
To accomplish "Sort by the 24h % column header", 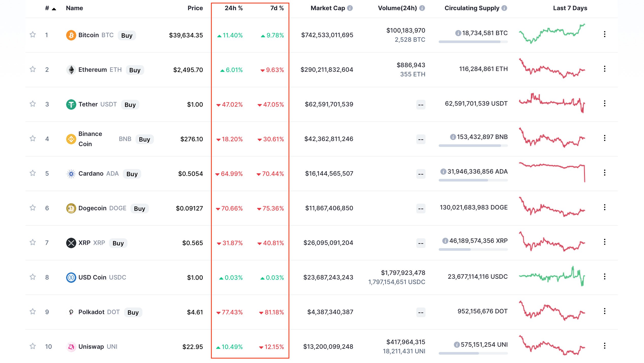I will point(233,8).
